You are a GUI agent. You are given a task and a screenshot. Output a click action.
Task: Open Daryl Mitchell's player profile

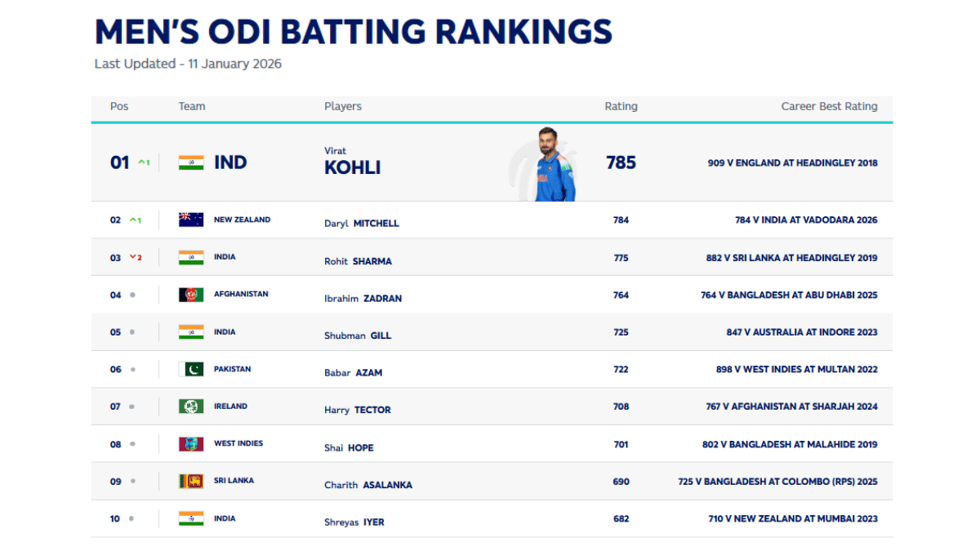tap(361, 223)
